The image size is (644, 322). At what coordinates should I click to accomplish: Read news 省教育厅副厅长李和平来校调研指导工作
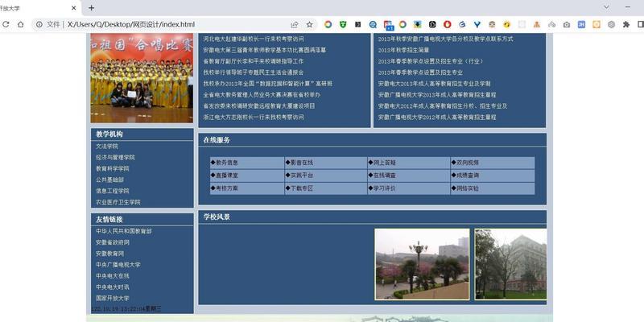(x=254, y=61)
